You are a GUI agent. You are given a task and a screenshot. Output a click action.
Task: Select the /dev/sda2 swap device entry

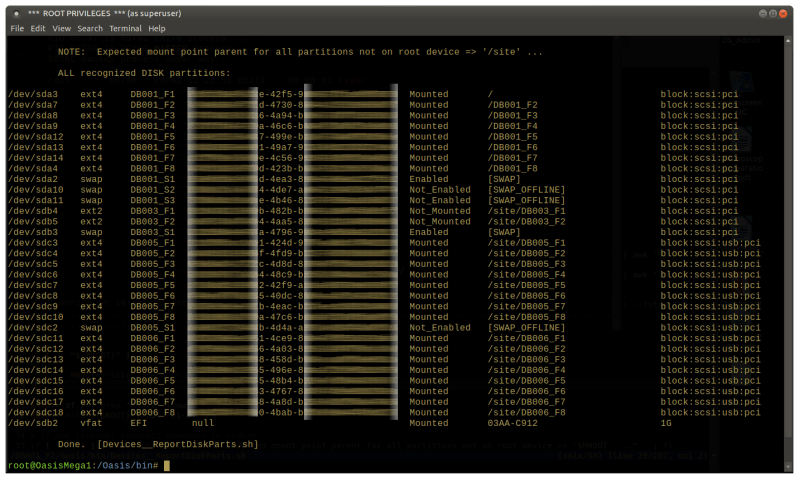[x=33, y=179]
